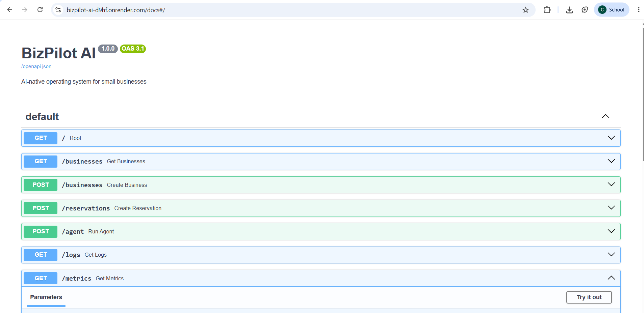The width and height of the screenshot is (644, 313).
Task: Bookmark this page with star icon
Action: [x=525, y=10]
